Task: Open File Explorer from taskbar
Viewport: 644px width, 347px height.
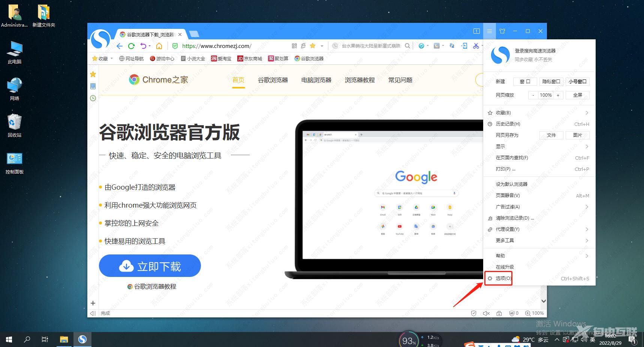Action: [64, 340]
